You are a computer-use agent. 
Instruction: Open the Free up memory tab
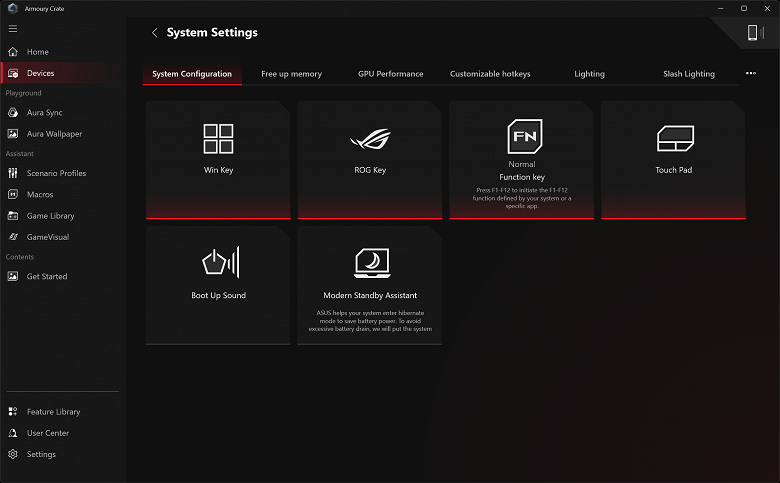pyautogui.click(x=292, y=74)
